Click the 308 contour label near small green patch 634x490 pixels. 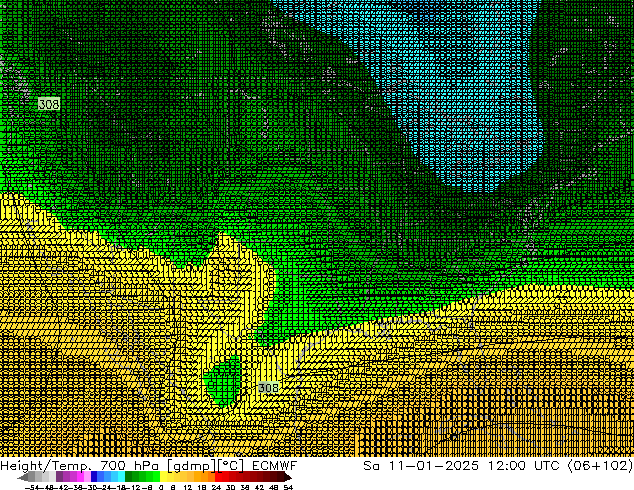pos(268,388)
